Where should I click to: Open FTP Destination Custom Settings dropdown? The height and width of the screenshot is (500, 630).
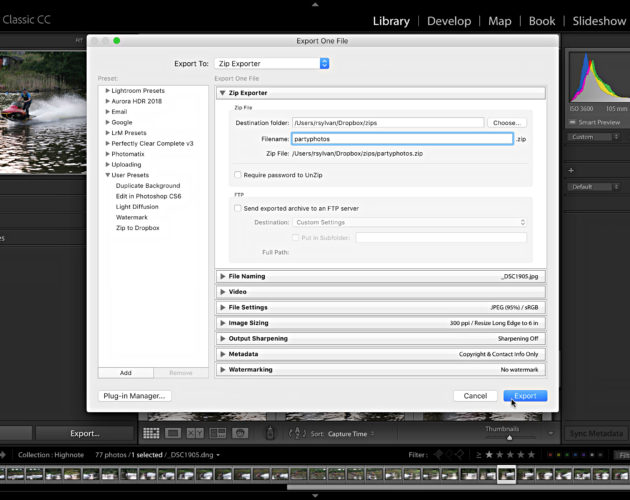click(409, 222)
